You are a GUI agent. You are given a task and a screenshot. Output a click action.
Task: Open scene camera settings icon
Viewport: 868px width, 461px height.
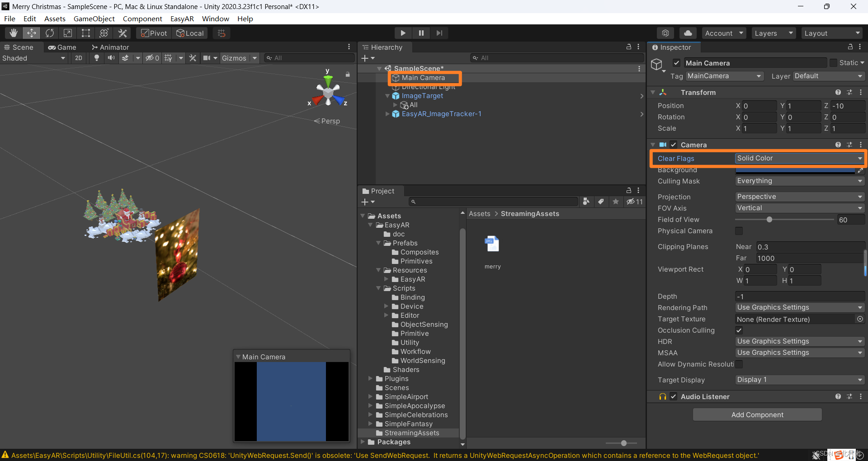pyautogui.click(x=207, y=58)
